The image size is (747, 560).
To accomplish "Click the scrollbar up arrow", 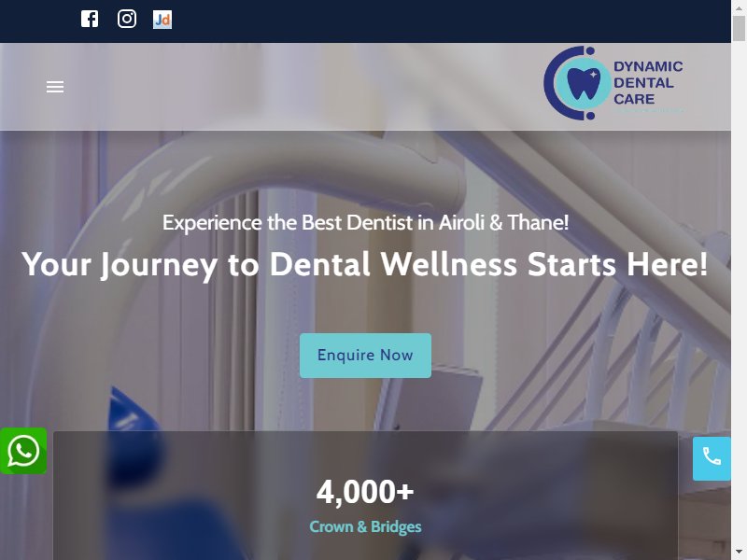I will tap(739, 7).
